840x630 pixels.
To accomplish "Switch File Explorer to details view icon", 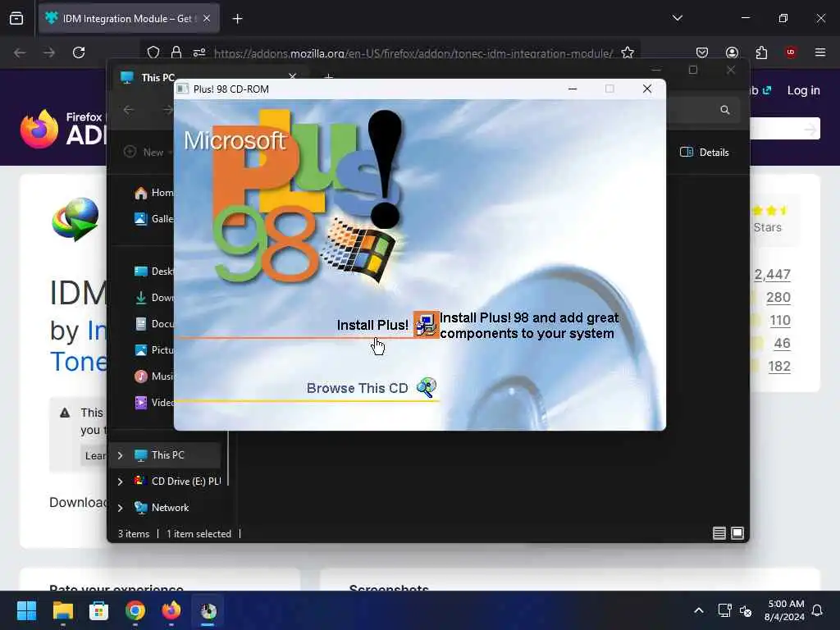I will [719, 533].
